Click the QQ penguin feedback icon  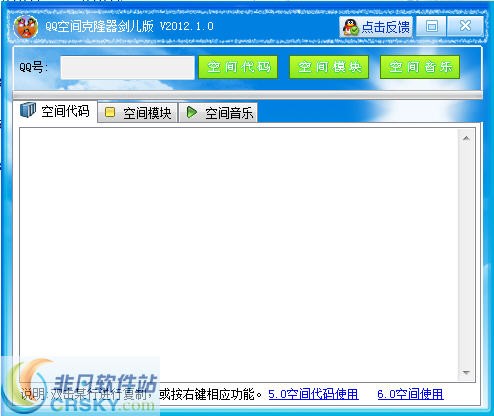click(x=350, y=27)
